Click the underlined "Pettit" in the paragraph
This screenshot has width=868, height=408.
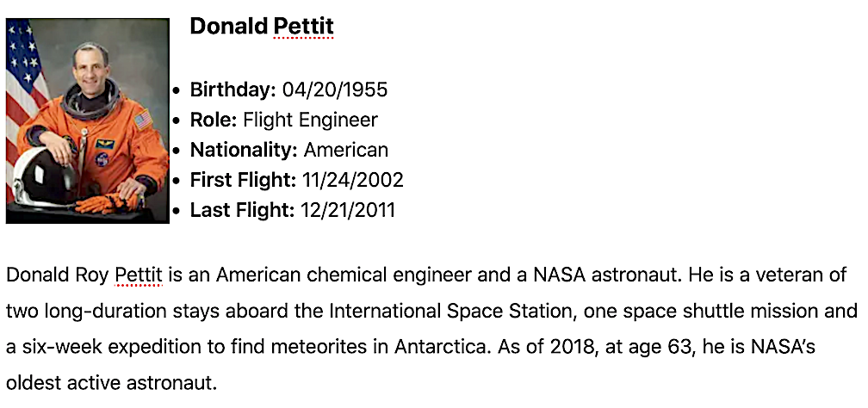coord(138,275)
